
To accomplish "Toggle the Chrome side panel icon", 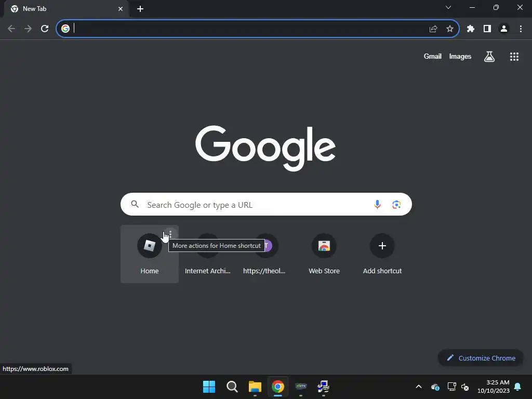I will tap(487, 29).
